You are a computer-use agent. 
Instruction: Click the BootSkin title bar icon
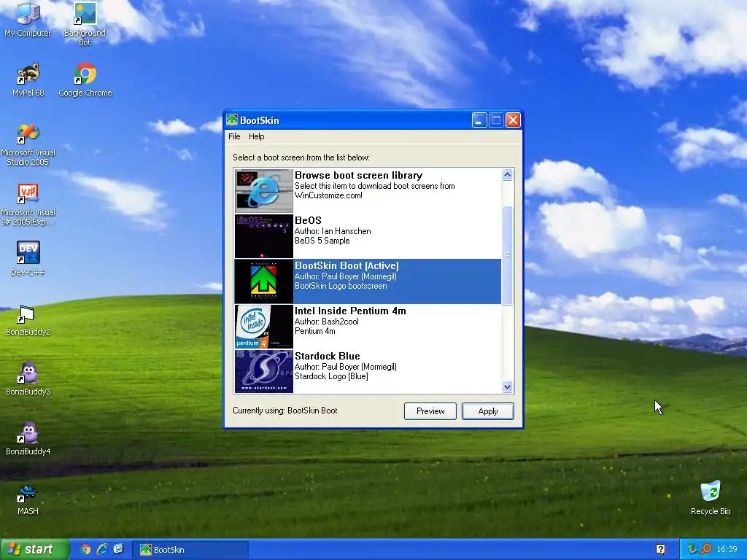point(232,120)
